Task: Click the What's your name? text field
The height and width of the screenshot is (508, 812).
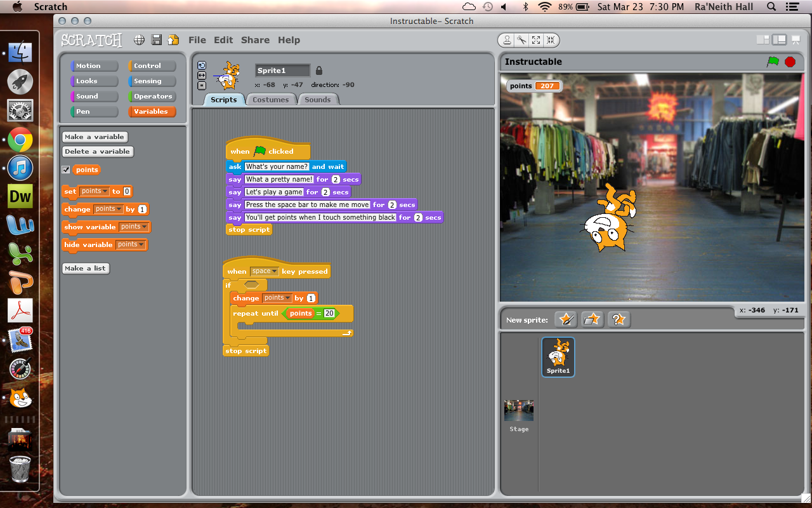Action: pos(277,166)
